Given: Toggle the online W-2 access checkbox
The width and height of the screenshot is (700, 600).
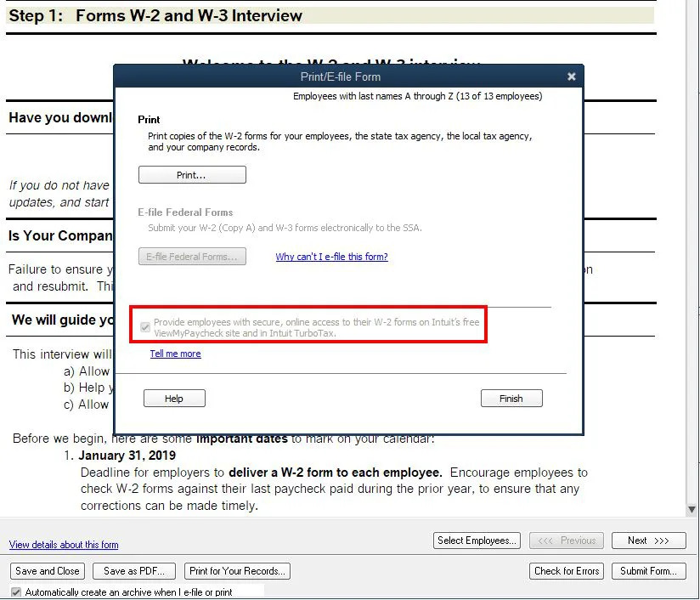Looking at the screenshot, I should click(145, 325).
